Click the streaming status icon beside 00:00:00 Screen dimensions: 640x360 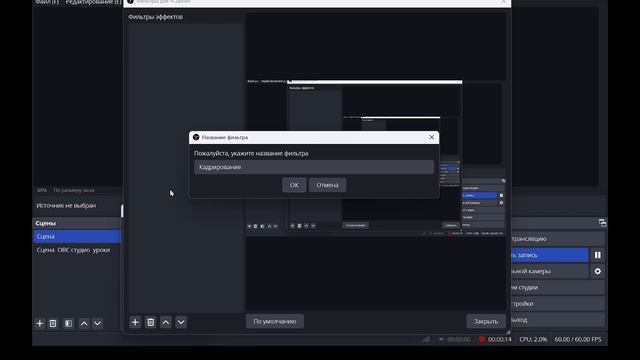tap(441, 339)
